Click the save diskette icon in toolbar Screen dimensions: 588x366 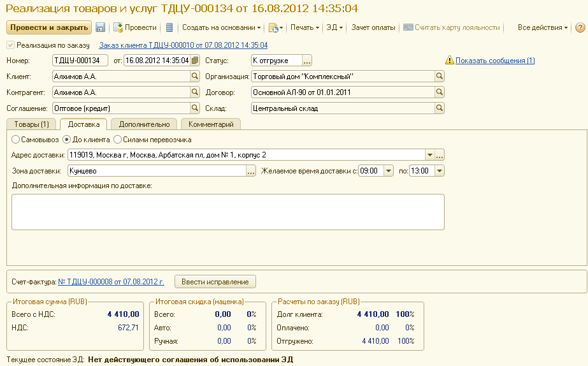point(101,27)
